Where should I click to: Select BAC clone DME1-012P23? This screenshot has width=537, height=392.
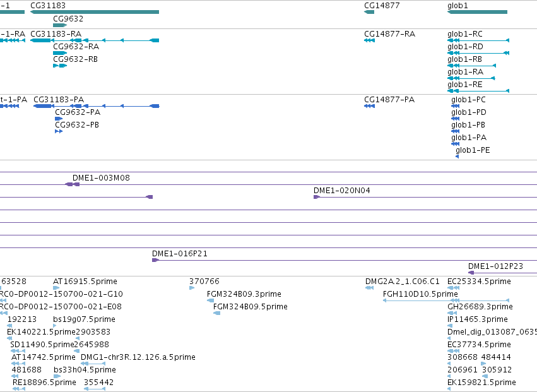click(495, 266)
